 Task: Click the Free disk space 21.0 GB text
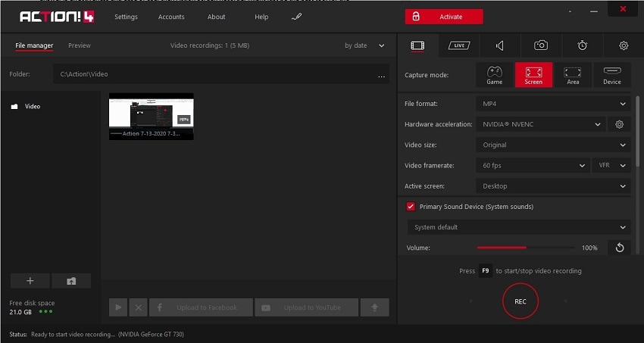tap(32, 307)
